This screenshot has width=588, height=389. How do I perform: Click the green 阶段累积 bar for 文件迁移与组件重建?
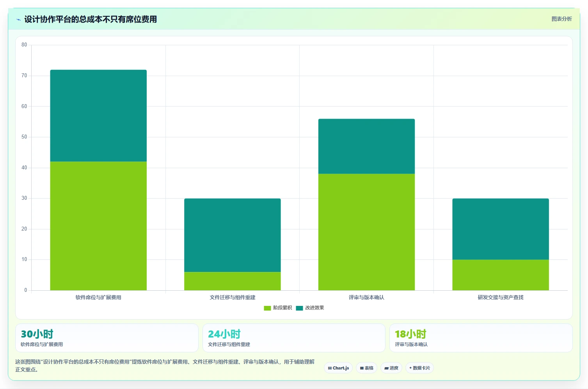[233, 281]
